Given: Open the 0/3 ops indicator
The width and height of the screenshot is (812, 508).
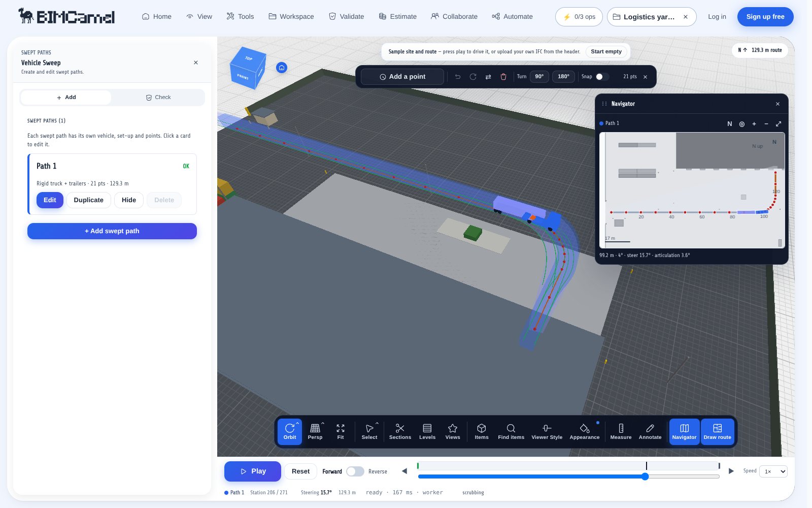Looking at the screenshot, I should 579,17.
